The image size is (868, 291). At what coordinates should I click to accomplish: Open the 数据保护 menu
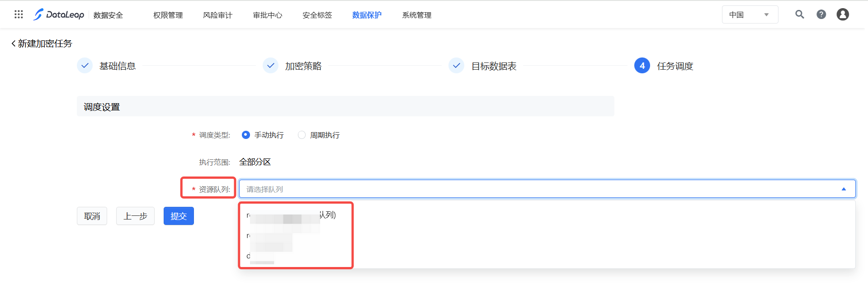[367, 15]
